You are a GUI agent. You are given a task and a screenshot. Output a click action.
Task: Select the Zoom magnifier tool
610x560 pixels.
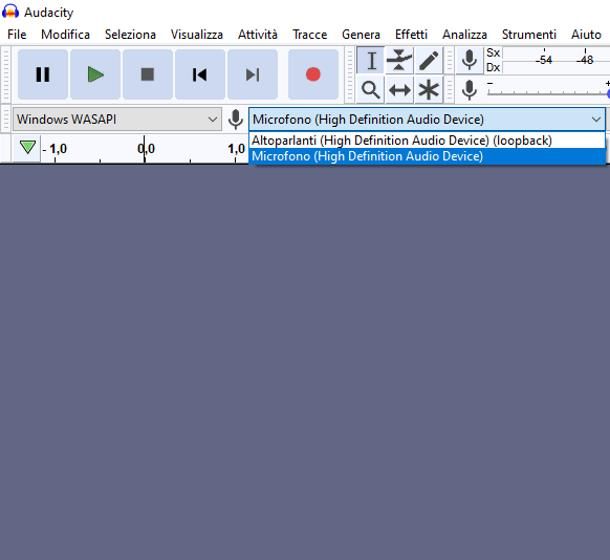[x=371, y=90]
